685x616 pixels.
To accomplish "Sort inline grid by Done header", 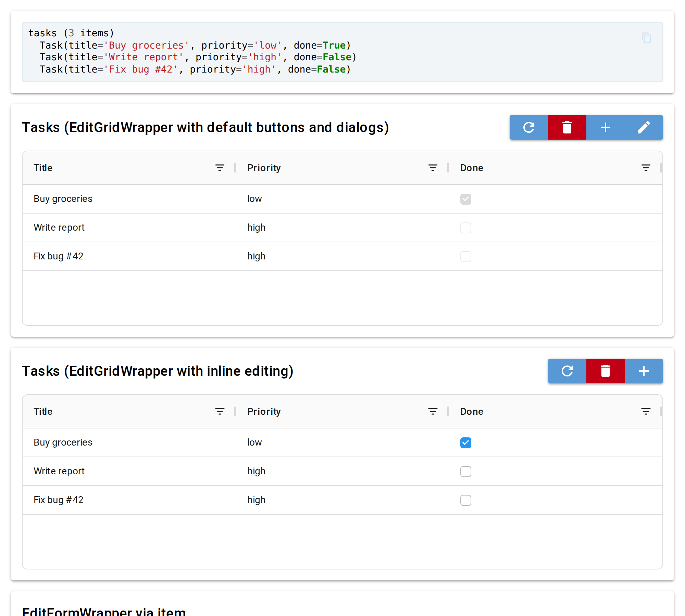I will pos(472,411).
